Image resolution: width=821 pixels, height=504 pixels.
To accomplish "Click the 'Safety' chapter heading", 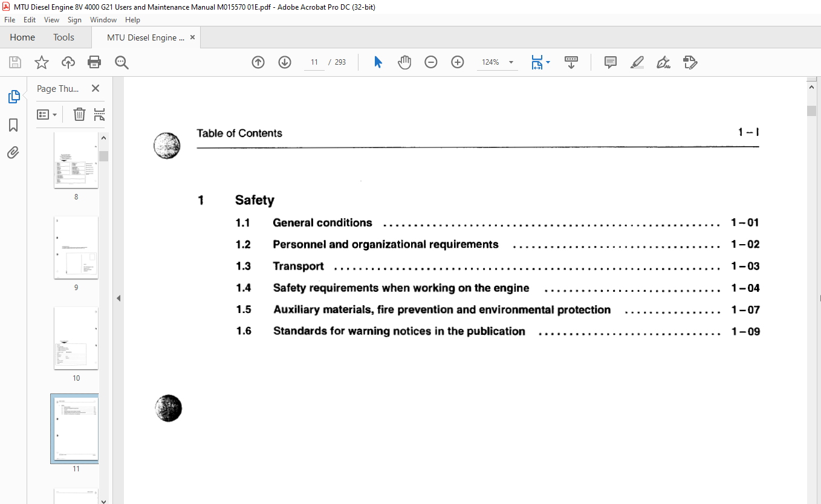I will tap(255, 200).
